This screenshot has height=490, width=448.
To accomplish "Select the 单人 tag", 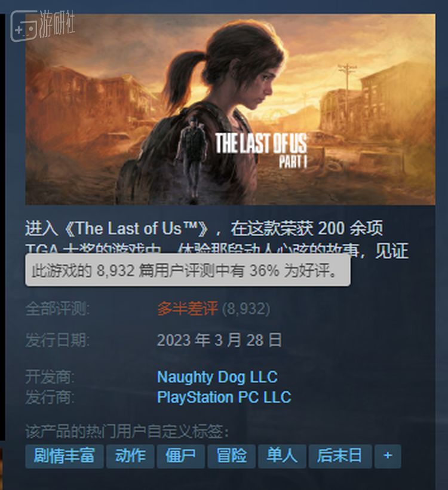I will (282, 456).
